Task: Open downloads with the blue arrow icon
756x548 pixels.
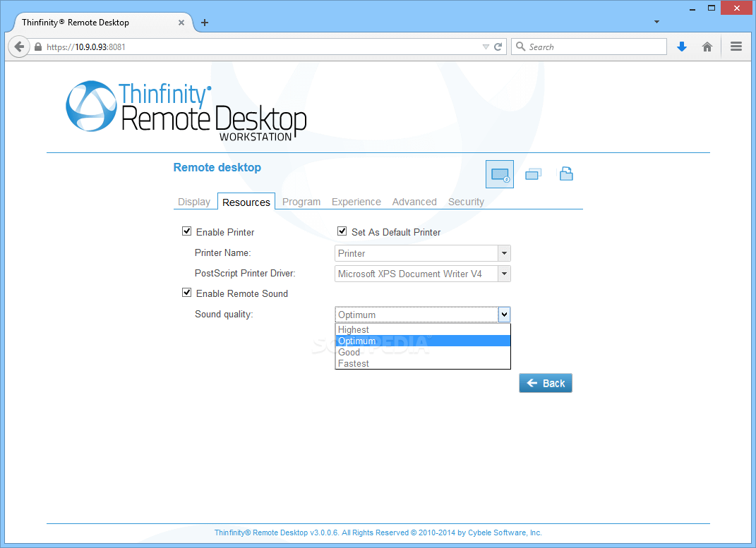Action: [682, 47]
